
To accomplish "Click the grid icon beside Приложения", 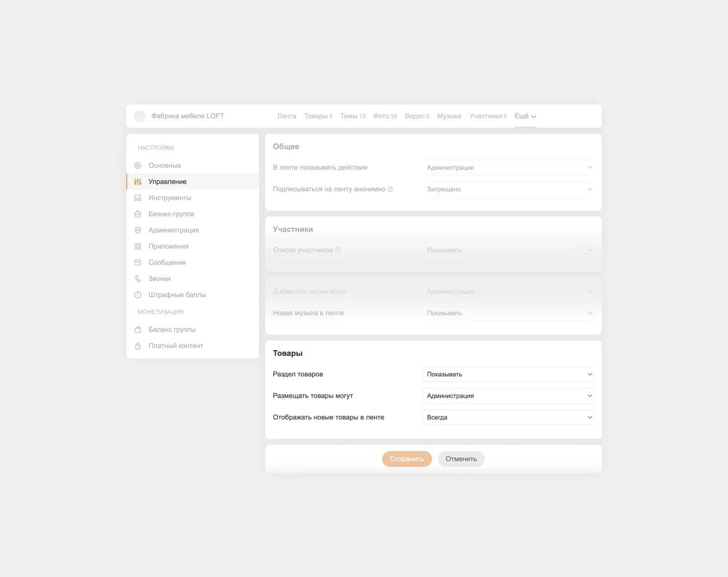I will [138, 246].
